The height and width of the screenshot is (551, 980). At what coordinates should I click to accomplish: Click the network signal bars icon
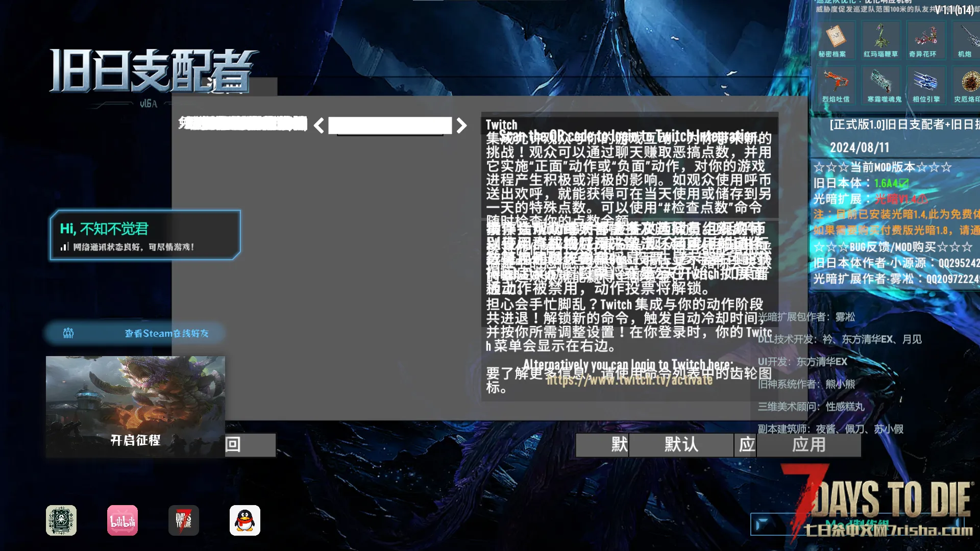pos(64,247)
